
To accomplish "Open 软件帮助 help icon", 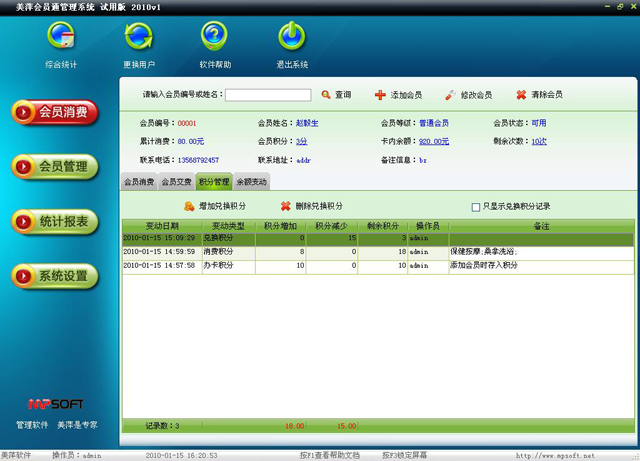I will 214,35.
